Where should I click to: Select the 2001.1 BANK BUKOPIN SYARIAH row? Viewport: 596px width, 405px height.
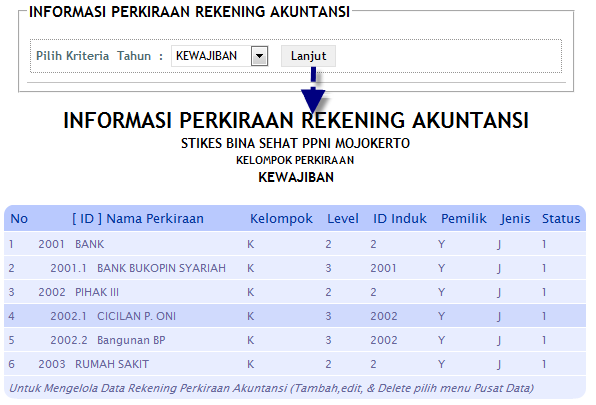coord(295,268)
